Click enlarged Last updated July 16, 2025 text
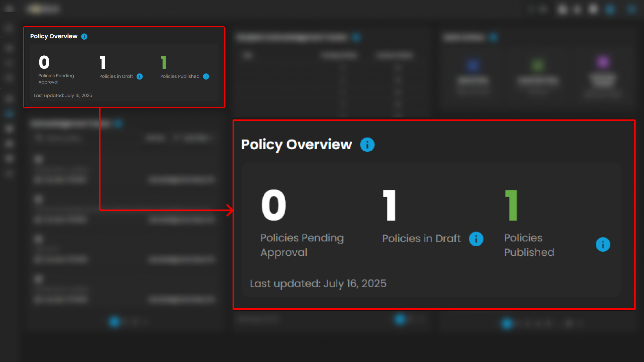 (318, 284)
